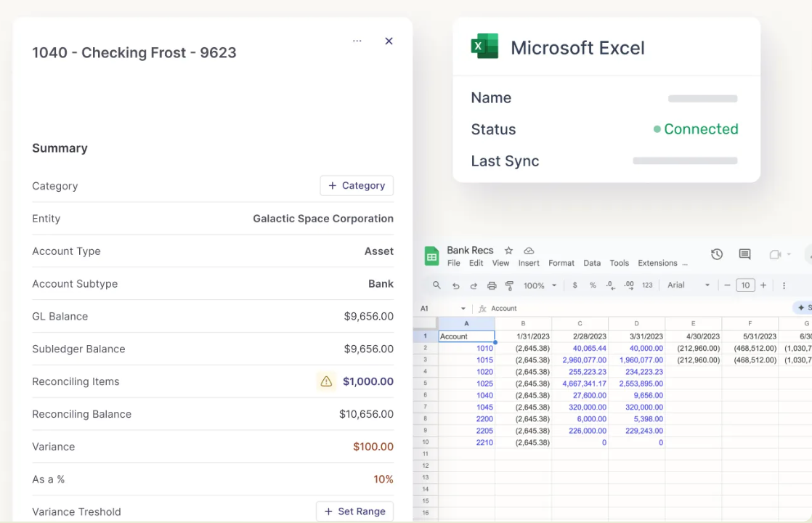Open the Tools menu in Sheets
This screenshot has height=523, width=812.
click(x=619, y=263)
